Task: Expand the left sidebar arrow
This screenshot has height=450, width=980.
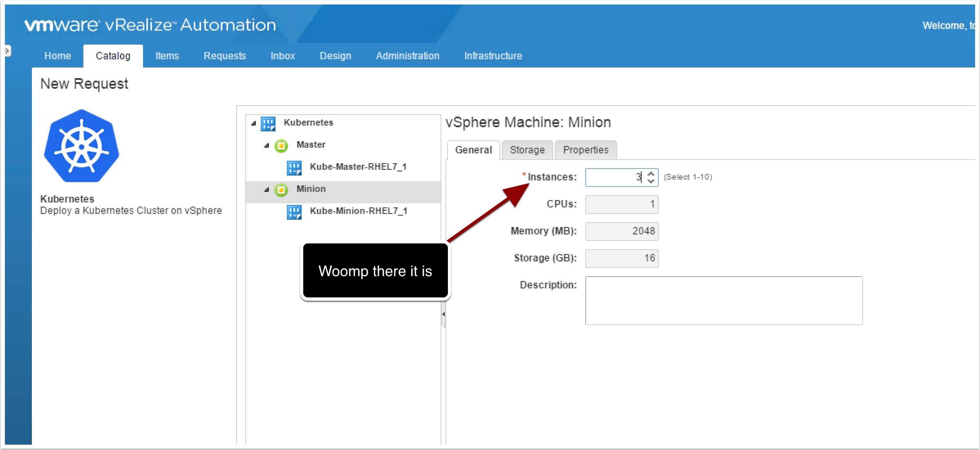Action: tap(7, 51)
